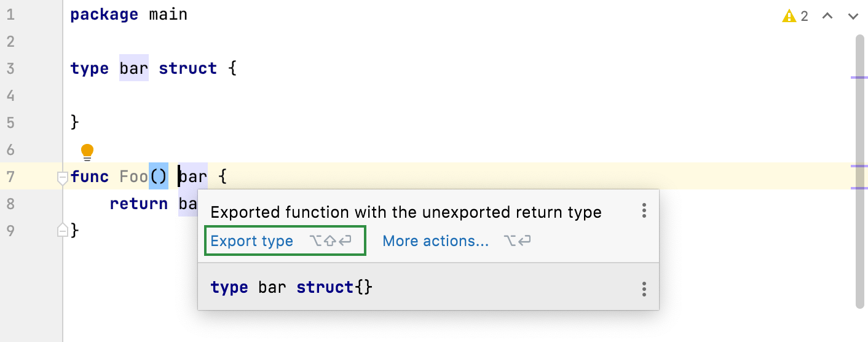Click the lowest purple stripe in error gutter
This screenshot has height=342, width=868.
(859, 188)
